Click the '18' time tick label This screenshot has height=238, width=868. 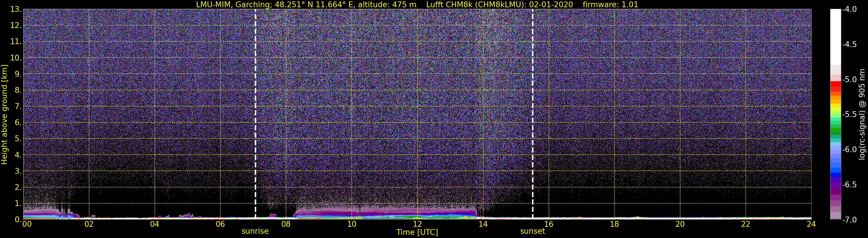[614, 224]
